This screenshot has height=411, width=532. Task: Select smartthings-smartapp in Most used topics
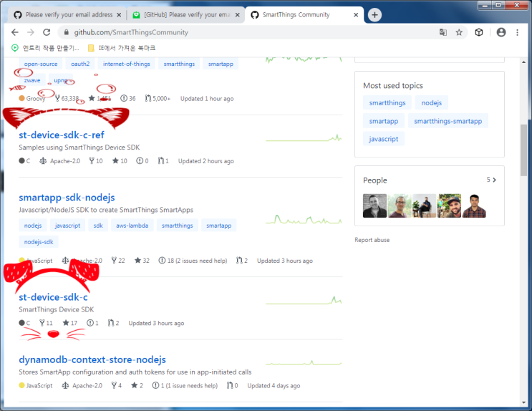click(448, 121)
